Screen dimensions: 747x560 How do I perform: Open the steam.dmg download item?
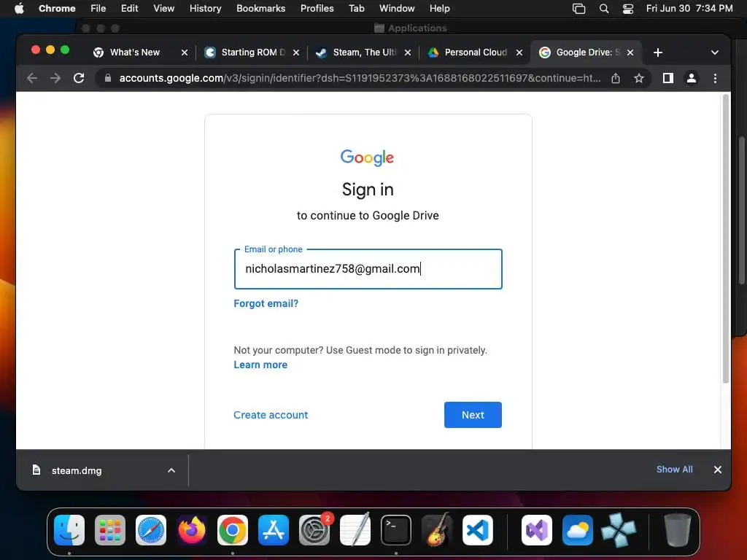(76, 470)
